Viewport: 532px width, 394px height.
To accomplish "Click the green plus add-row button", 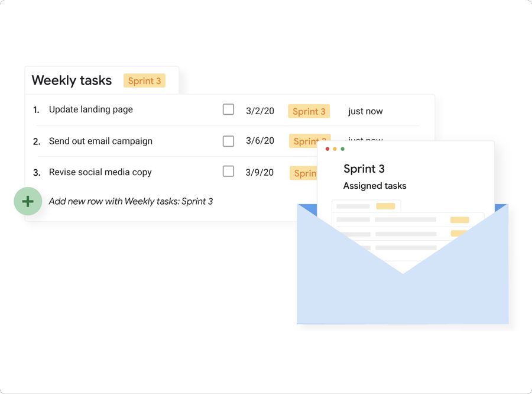I will click(28, 201).
